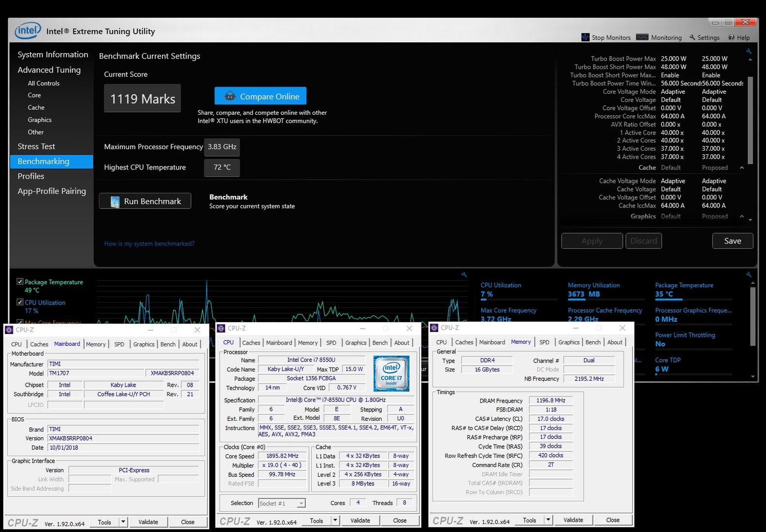
Task: Click CPU-Z Mainboard window title icon
Action: click(9, 330)
